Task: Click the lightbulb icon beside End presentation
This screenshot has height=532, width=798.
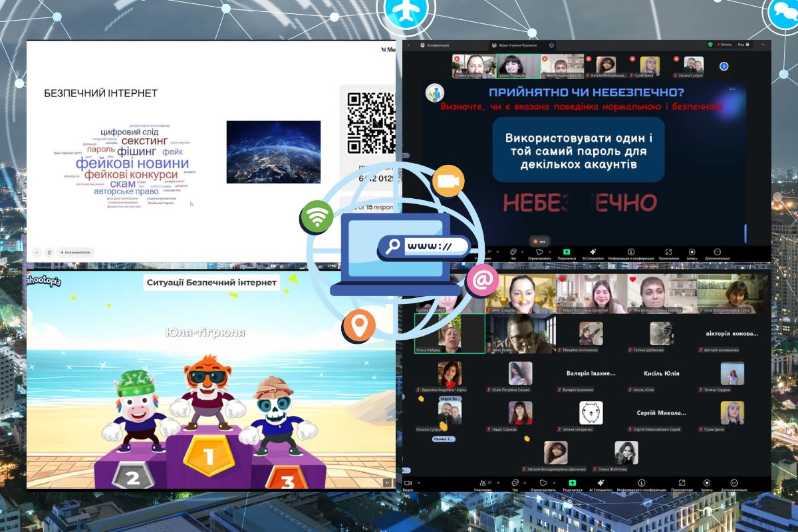Action: (x=49, y=252)
